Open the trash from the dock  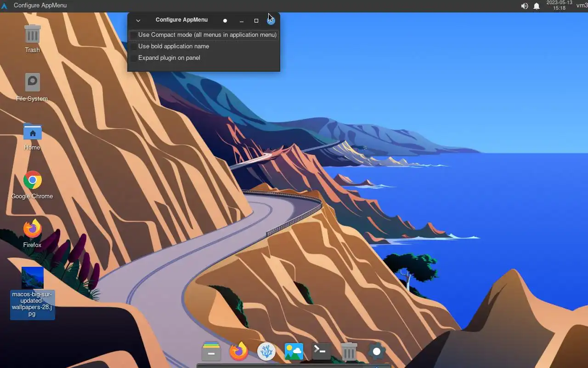click(349, 352)
